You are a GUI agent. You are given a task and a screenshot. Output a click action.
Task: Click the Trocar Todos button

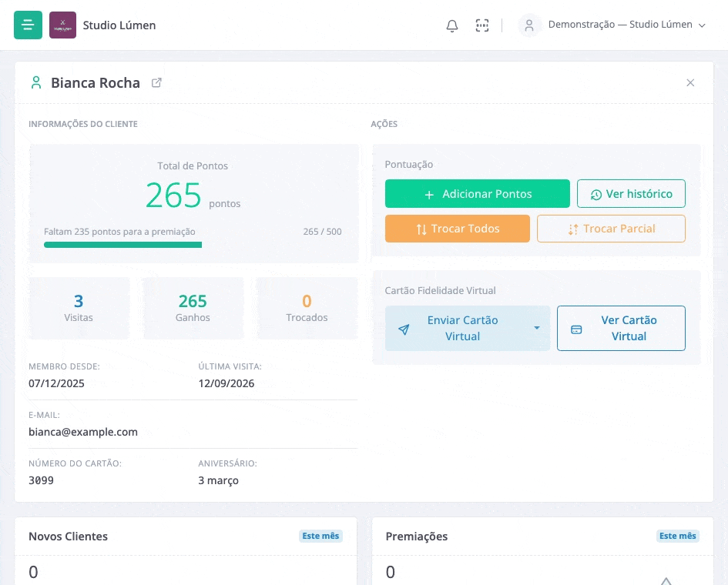click(458, 229)
